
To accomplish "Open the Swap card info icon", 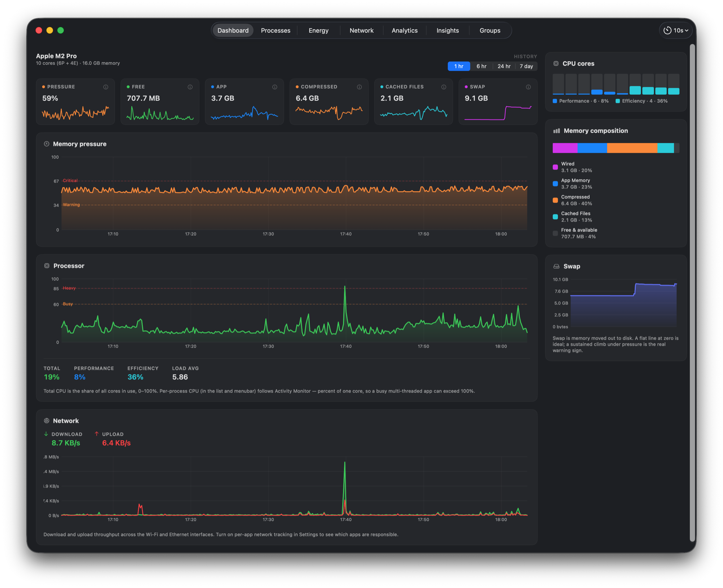I will [x=528, y=87].
